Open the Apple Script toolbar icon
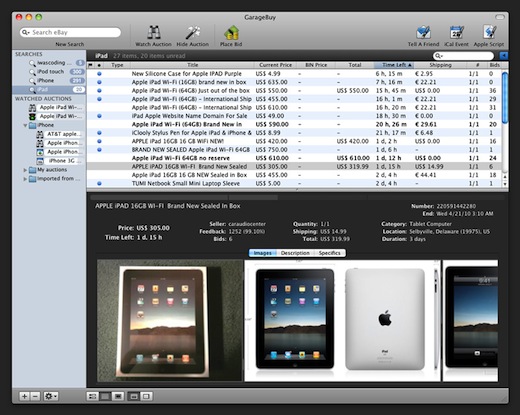 [489, 33]
